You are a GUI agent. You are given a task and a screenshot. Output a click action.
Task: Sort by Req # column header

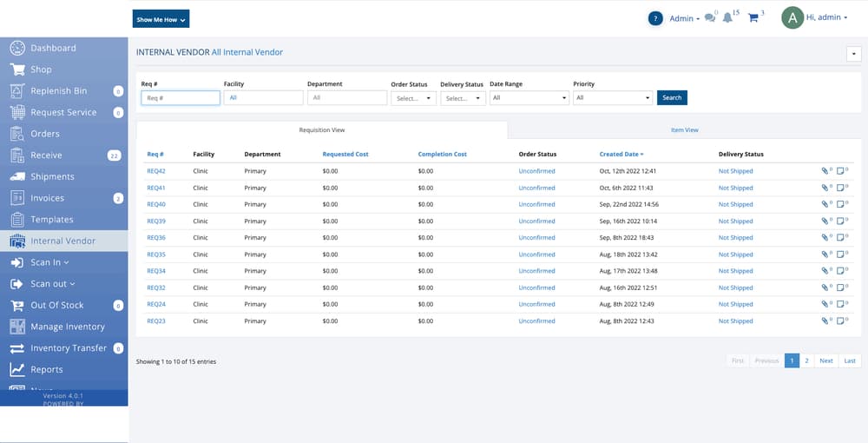coord(155,155)
